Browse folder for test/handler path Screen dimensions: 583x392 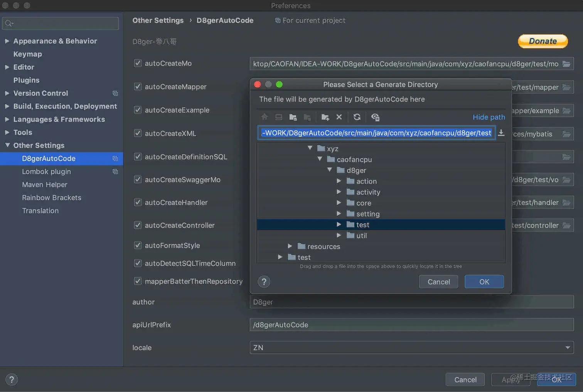pos(566,202)
